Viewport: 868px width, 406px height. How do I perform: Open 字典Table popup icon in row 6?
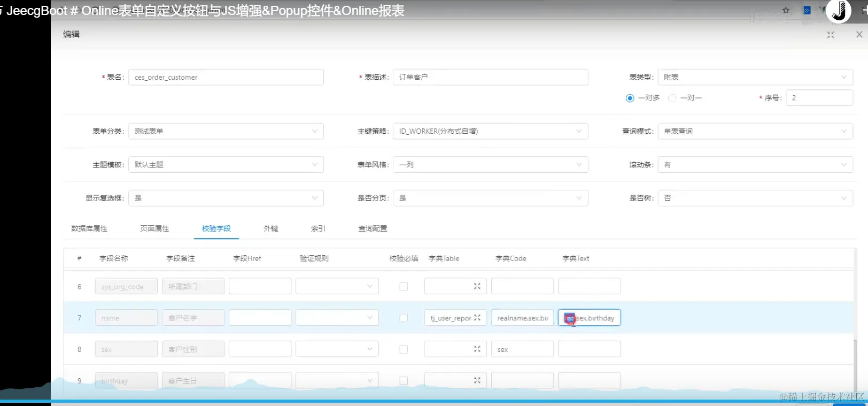click(477, 286)
